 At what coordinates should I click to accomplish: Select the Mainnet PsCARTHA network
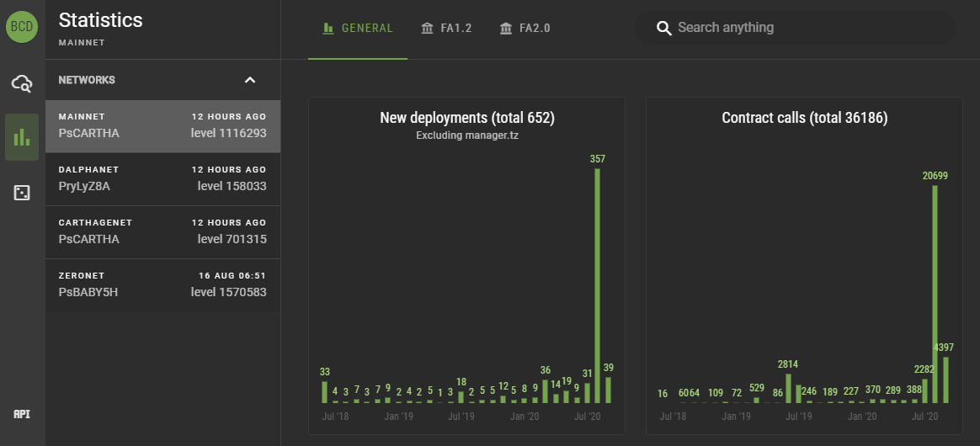coord(162,126)
